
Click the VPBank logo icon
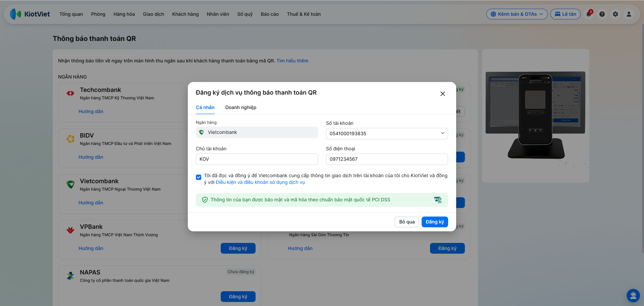(x=70, y=230)
